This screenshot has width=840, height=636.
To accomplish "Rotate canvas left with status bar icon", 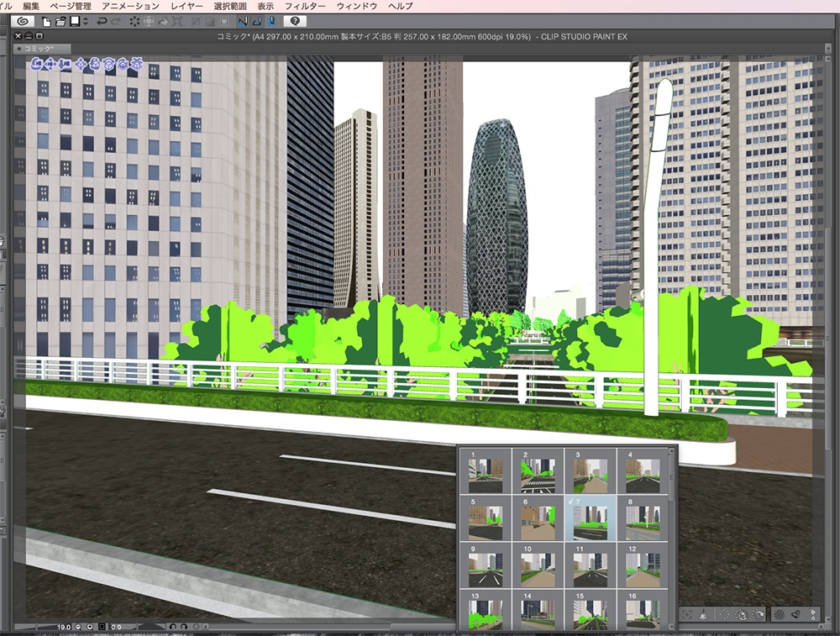I will click(x=172, y=627).
